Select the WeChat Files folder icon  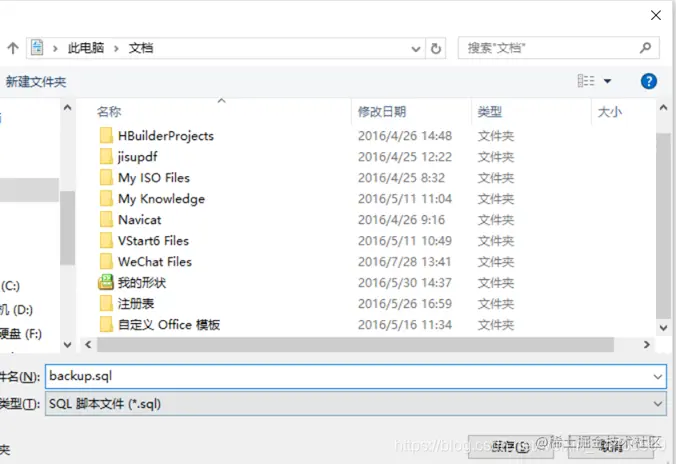click(106, 261)
